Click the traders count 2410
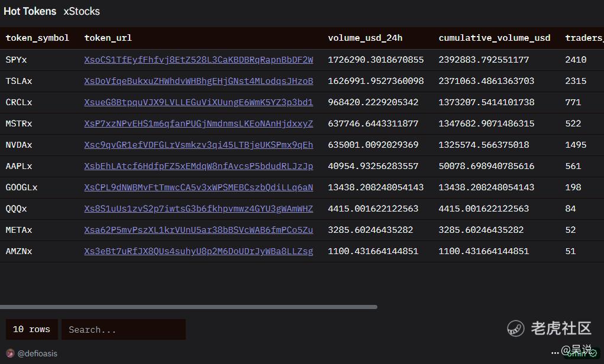The height and width of the screenshot is (364, 604). [x=576, y=60]
